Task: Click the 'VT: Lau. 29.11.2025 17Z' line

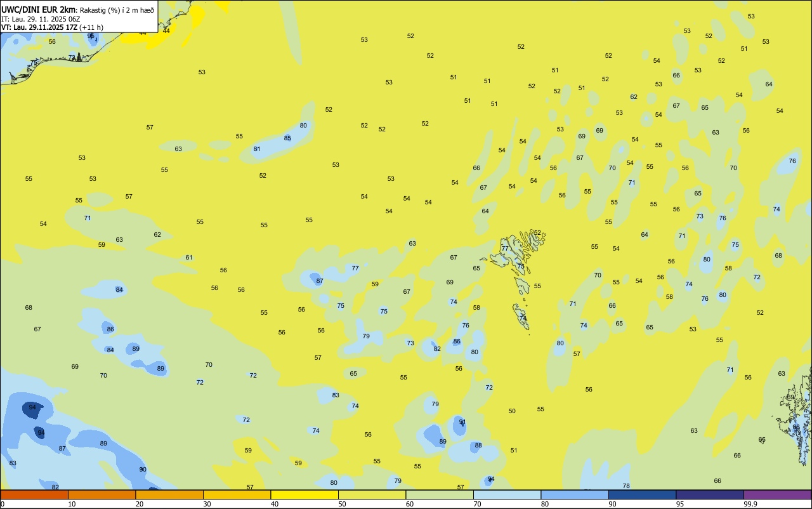Action: (39, 27)
